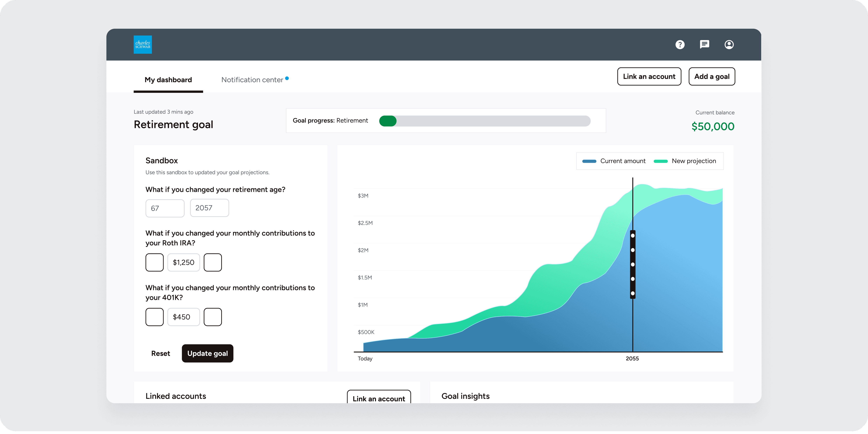The width and height of the screenshot is (868, 434).
Task: Click the square button right of $450
Action: (213, 317)
